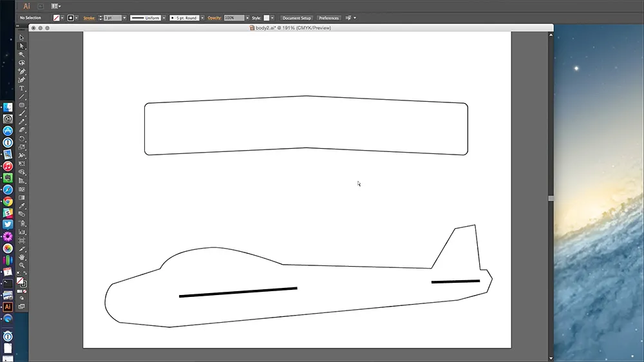Open the Preferences button
This screenshot has width=644, height=362.
tap(328, 18)
